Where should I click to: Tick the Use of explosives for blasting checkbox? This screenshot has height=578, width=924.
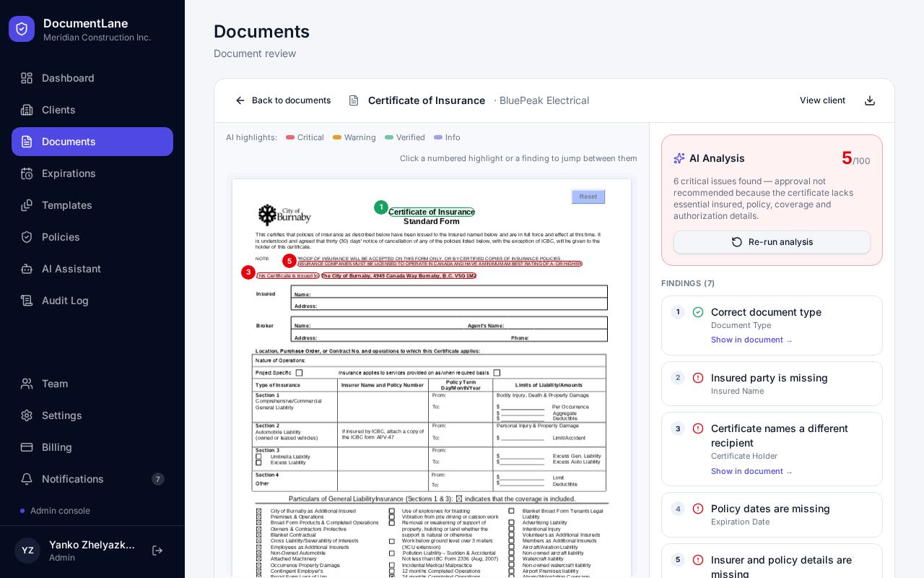pos(392,511)
